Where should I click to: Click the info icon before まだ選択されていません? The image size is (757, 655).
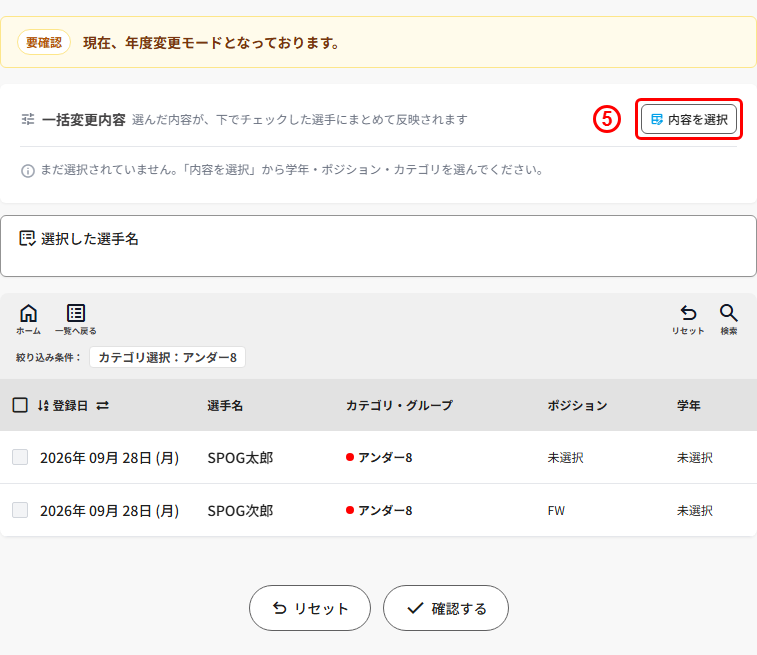click(x=28, y=171)
